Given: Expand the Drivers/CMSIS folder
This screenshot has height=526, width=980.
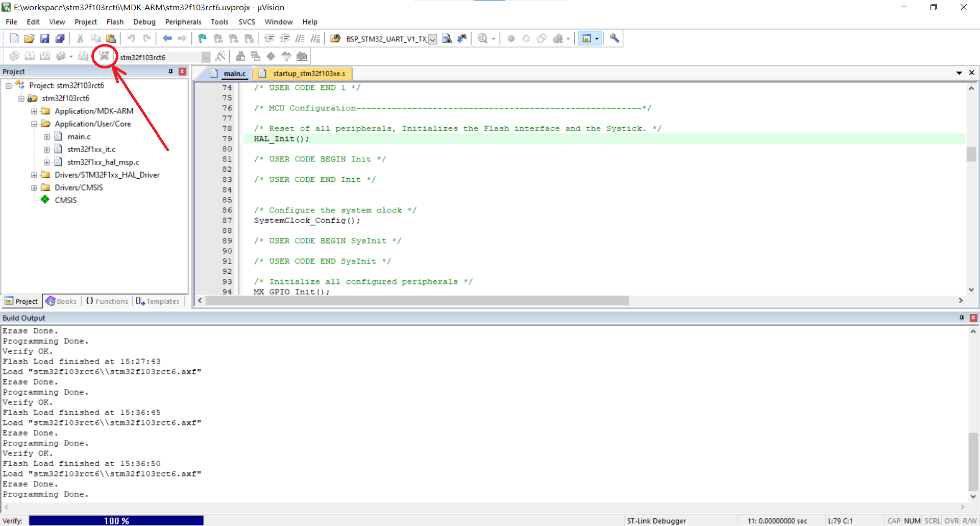Looking at the screenshot, I should [34, 188].
